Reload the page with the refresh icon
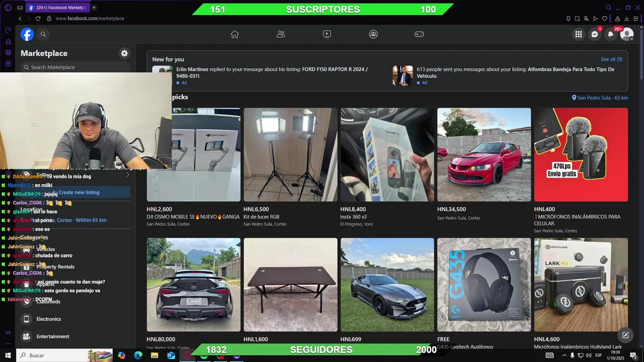Image resolution: width=644 pixels, height=362 pixels. (38, 19)
